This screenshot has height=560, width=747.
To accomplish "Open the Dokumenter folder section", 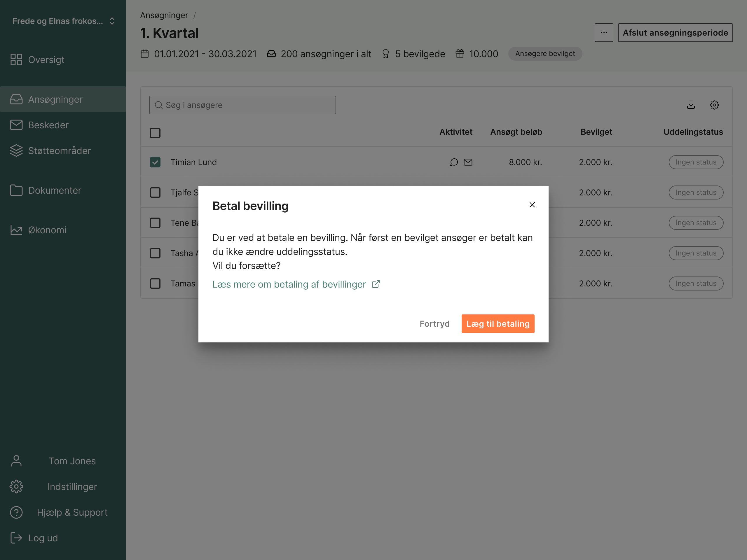I will pyautogui.click(x=55, y=190).
